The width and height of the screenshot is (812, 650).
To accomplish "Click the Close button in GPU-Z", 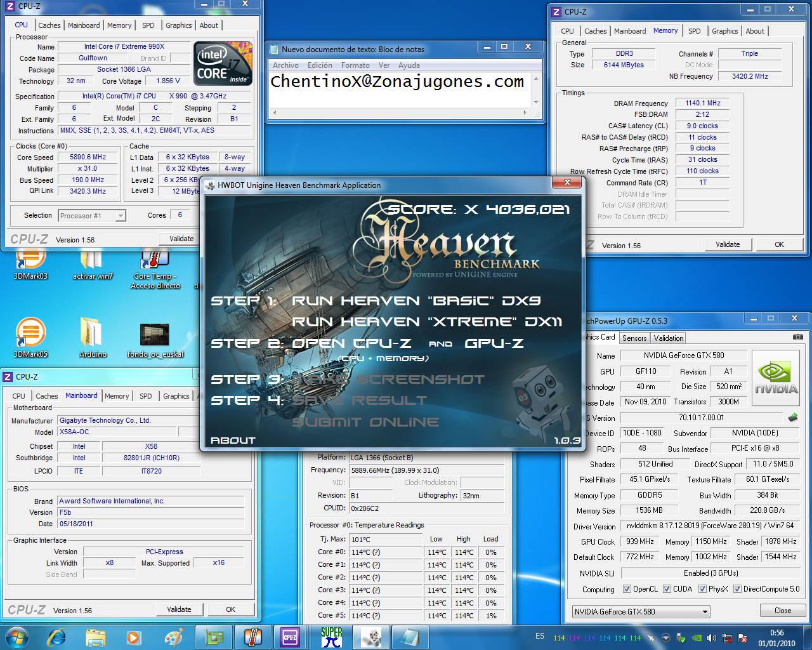I will tap(782, 611).
